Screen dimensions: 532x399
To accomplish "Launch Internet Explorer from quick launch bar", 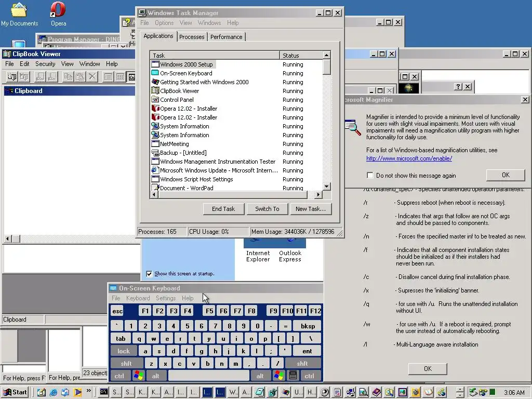I will [x=54, y=392].
